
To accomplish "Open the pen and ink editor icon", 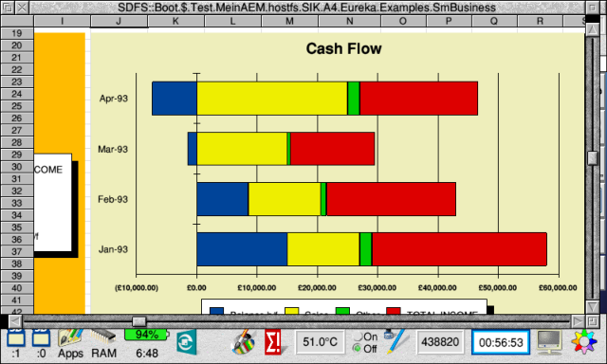I will tap(396, 341).
